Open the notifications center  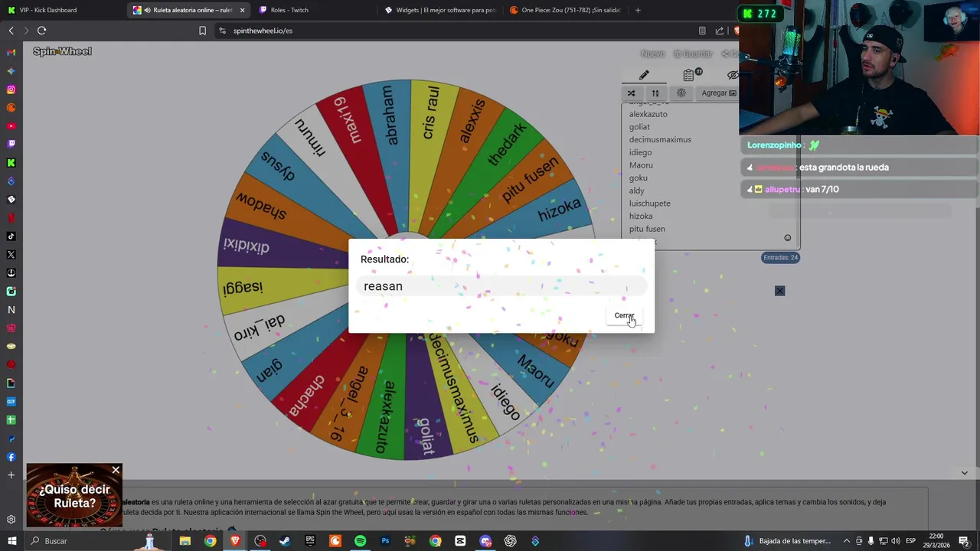click(x=965, y=541)
